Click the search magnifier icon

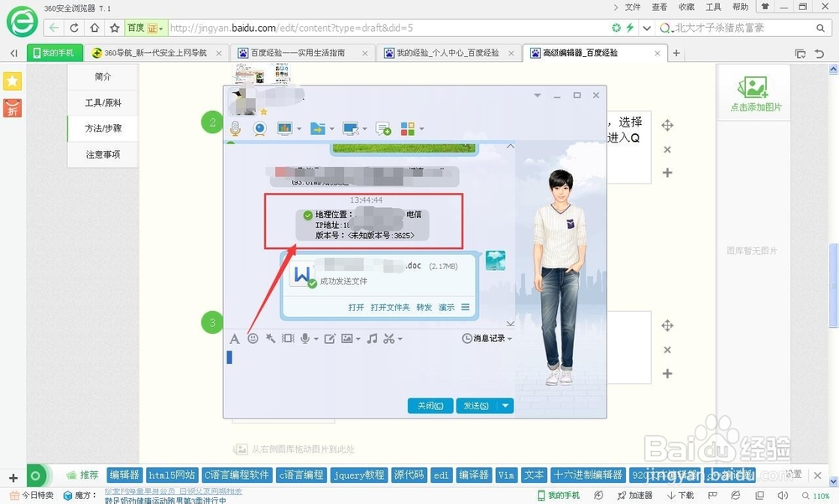coord(821,28)
